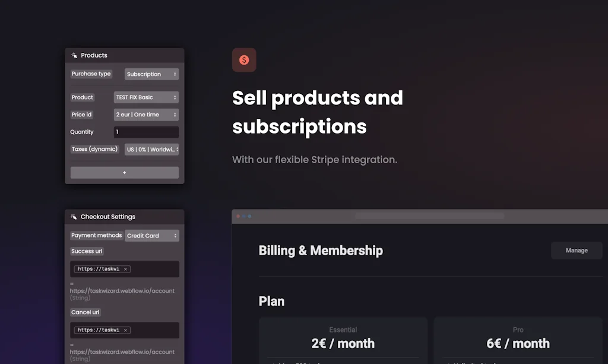This screenshot has width=608, height=364.
Task: Open the Purchase type dropdown set to Subscription
Action: click(x=151, y=74)
